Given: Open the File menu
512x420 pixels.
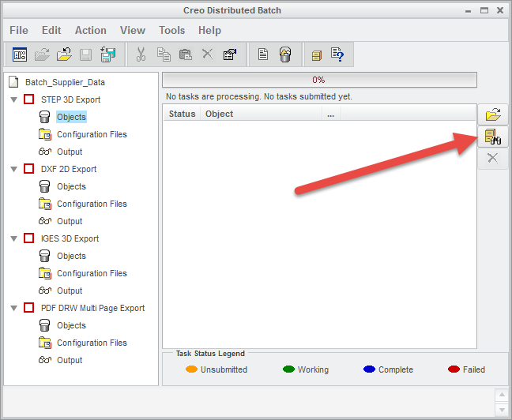Looking at the screenshot, I should [x=19, y=30].
